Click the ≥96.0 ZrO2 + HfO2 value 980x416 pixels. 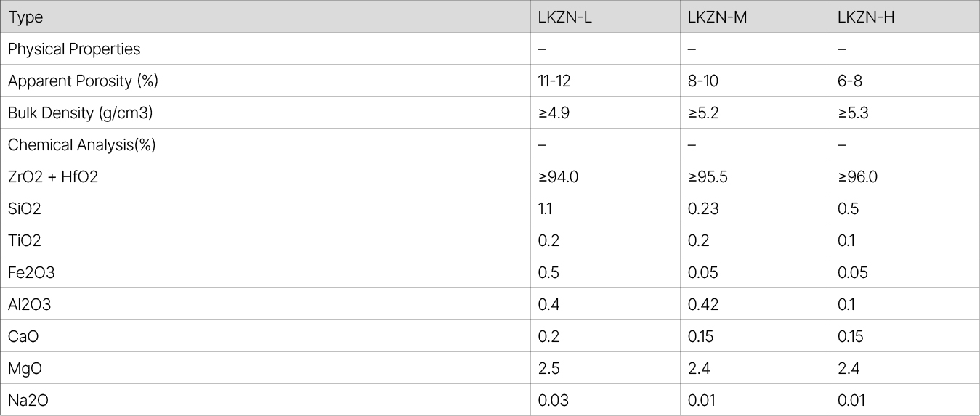pyautogui.click(x=857, y=177)
